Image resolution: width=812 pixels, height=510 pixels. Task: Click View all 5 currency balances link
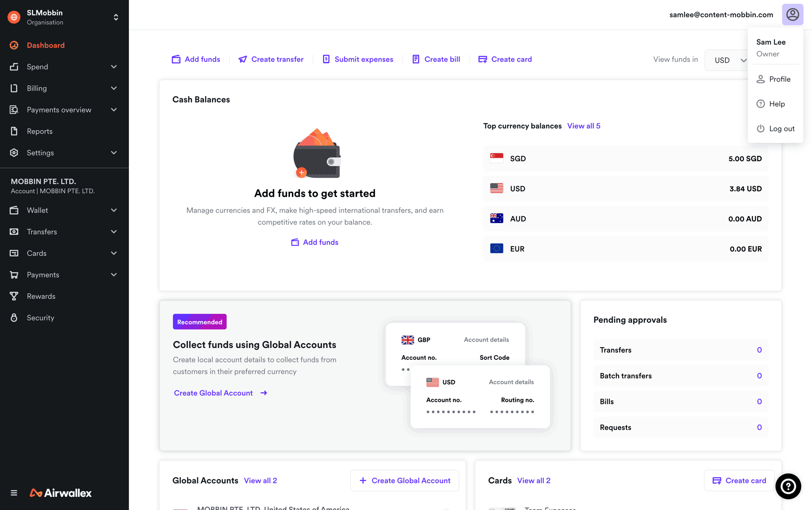[x=584, y=126]
